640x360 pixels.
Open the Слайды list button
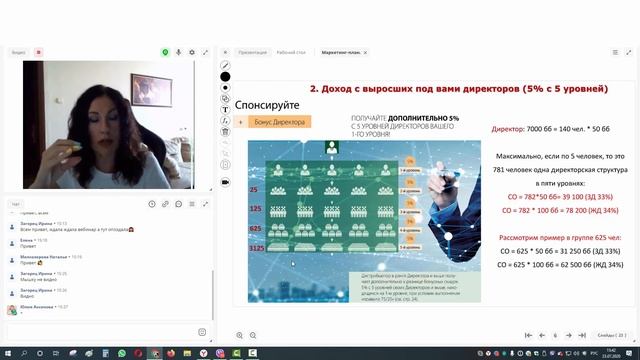tap(611, 335)
